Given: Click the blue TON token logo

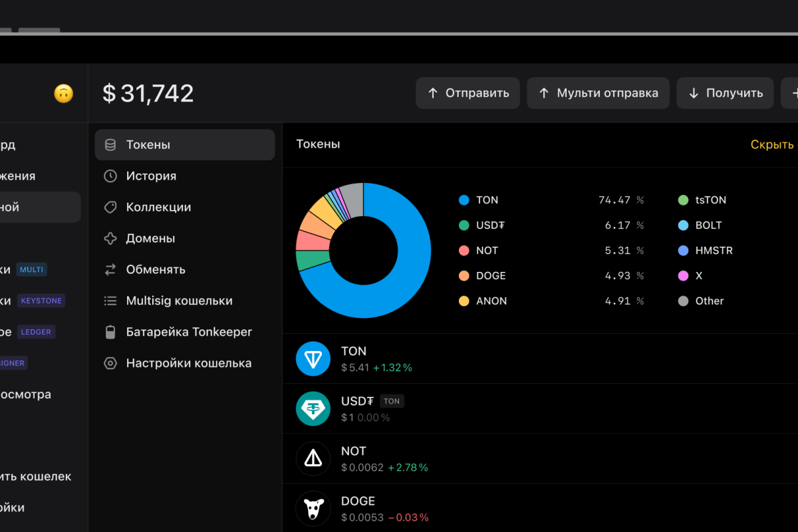Looking at the screenshot, I should (x=313, y=358).
